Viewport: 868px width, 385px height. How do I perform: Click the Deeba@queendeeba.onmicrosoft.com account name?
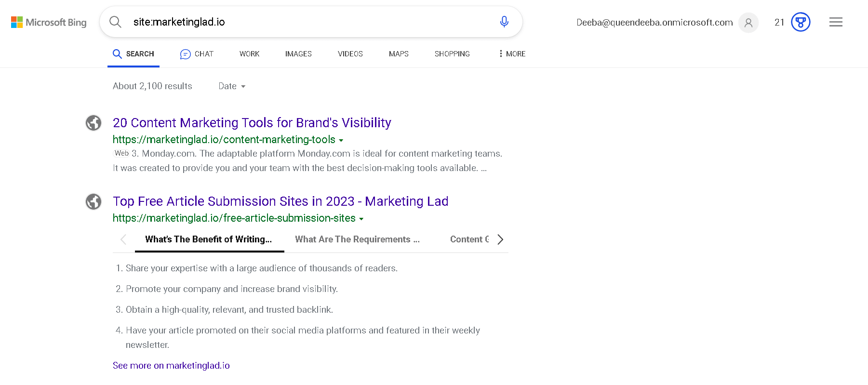click(654, 23)
